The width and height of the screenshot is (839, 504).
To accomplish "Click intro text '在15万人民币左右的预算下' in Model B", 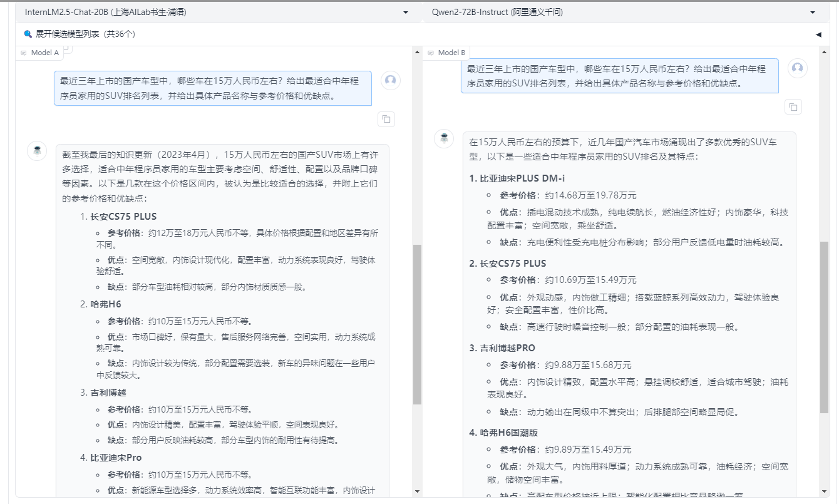I will (523, 142).
